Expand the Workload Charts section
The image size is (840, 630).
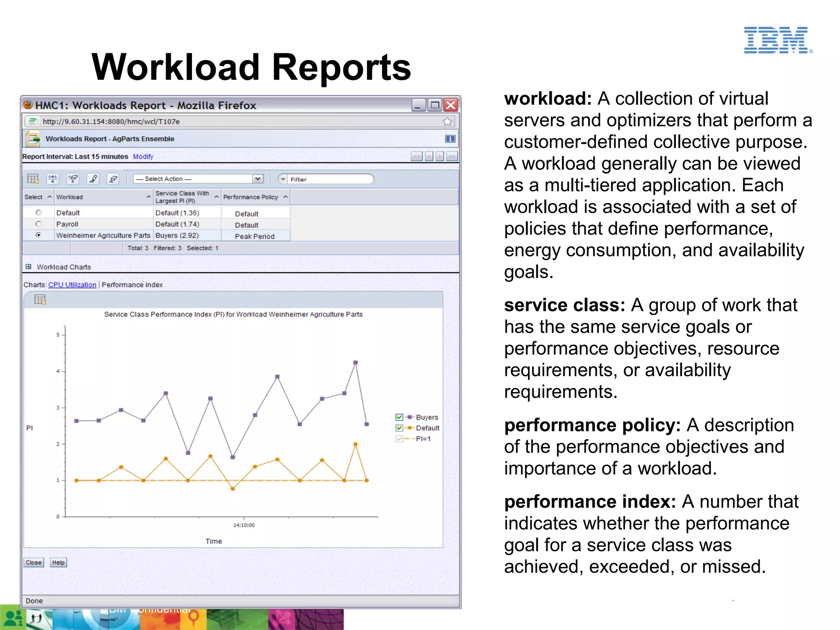tap(28, 267)
